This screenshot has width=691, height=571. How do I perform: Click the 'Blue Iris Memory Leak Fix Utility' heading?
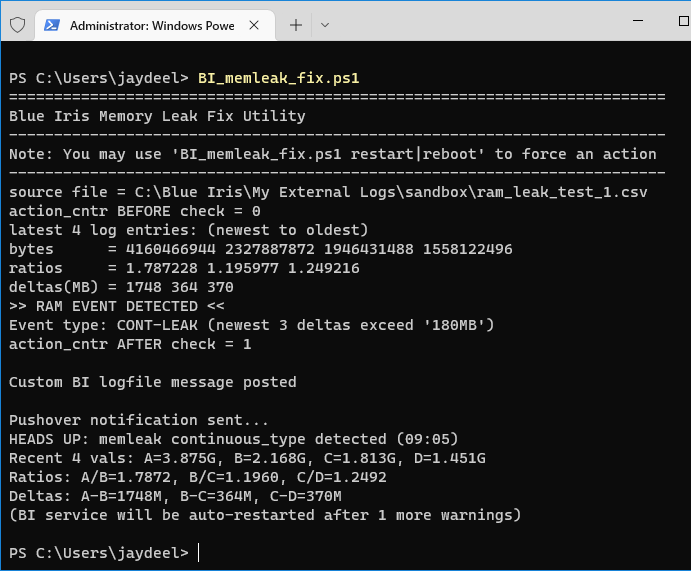pos(157,116)
